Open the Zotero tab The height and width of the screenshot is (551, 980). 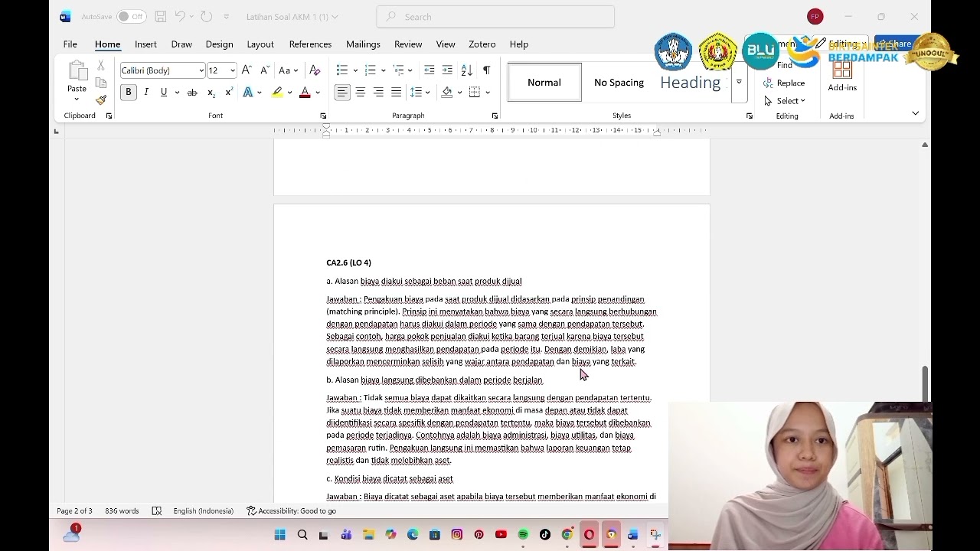[482, 44]
